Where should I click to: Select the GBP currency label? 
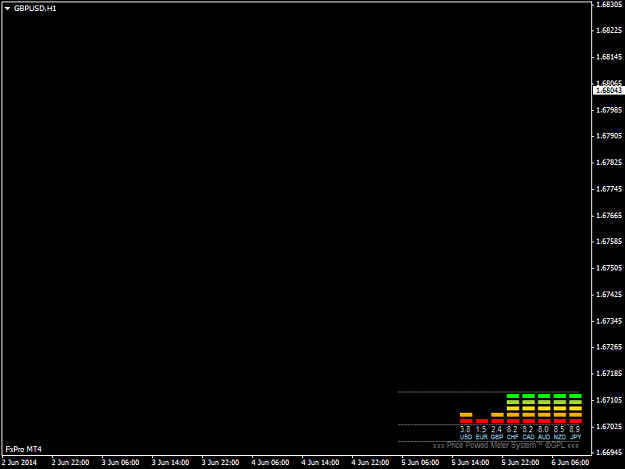(497, 437)
